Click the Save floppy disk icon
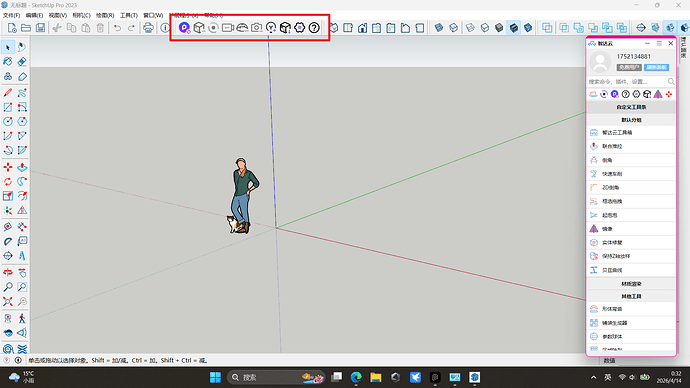 (x=40, y=28)
